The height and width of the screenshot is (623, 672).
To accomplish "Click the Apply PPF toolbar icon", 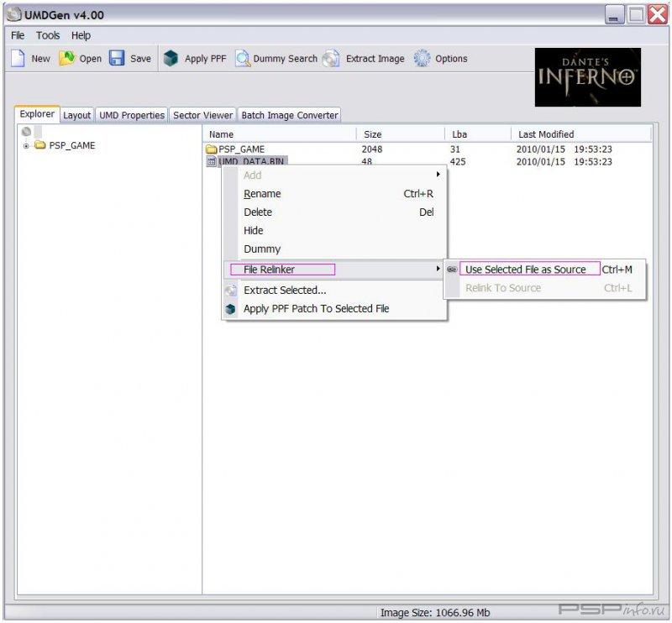I will pyautogui.click(x=171, y=59).
